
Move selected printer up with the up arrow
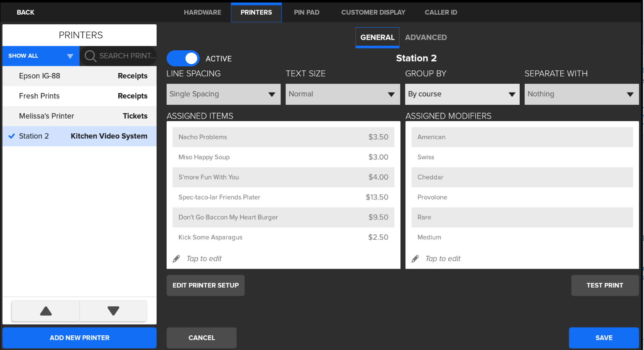[x=46, y=311]
